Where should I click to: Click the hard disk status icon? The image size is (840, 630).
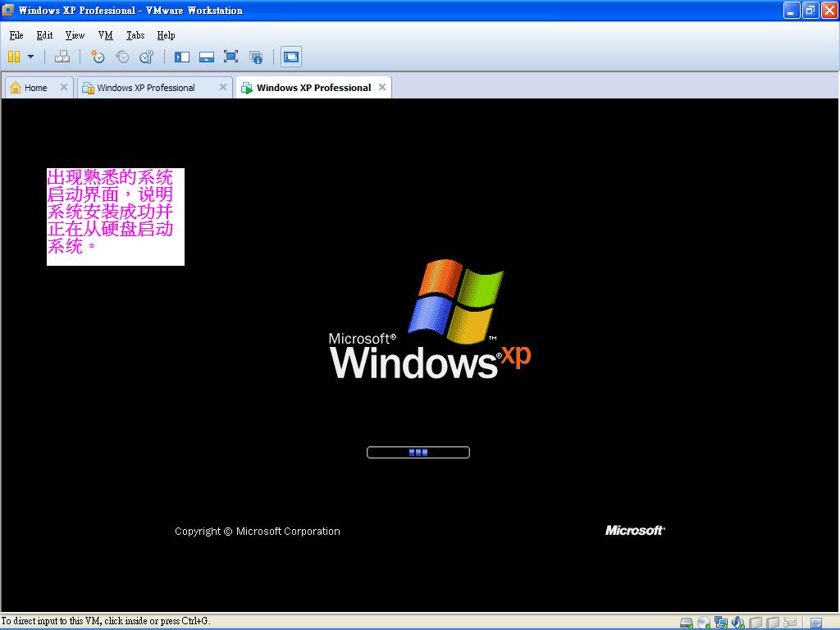(687, 623)
